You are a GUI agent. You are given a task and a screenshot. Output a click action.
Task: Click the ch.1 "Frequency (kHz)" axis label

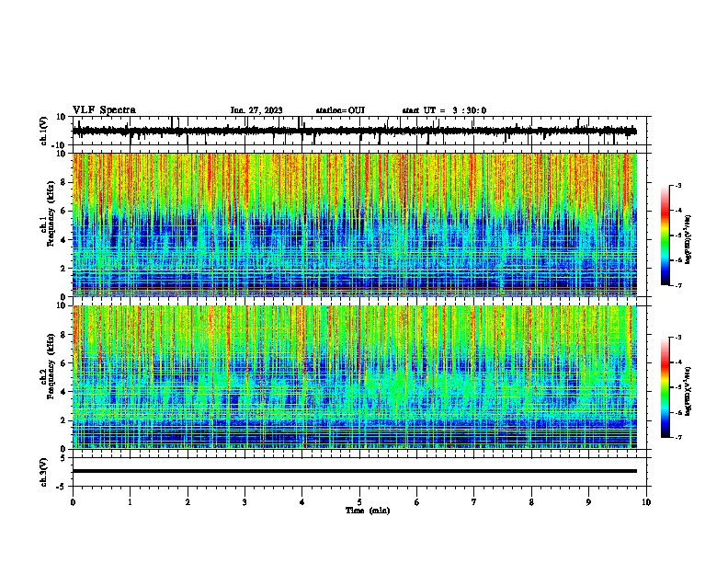(51, 214)
